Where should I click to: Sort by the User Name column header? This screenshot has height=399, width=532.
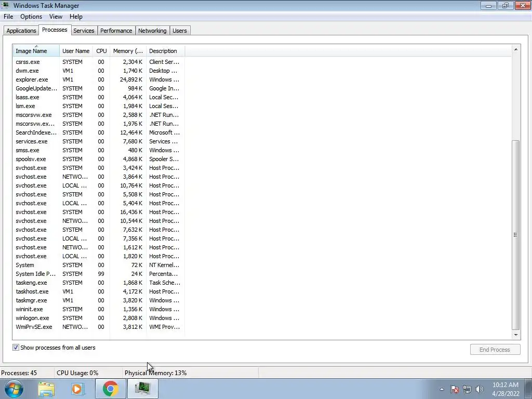[76, 51]
